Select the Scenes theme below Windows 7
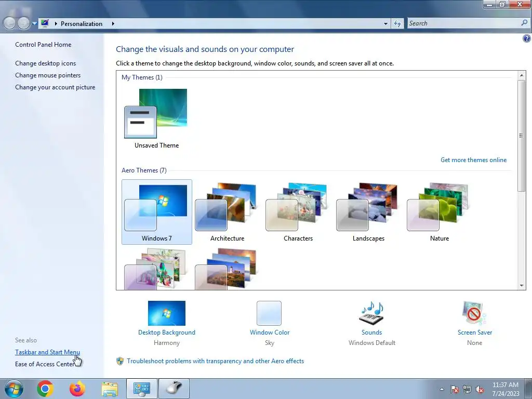 [157, 269]
